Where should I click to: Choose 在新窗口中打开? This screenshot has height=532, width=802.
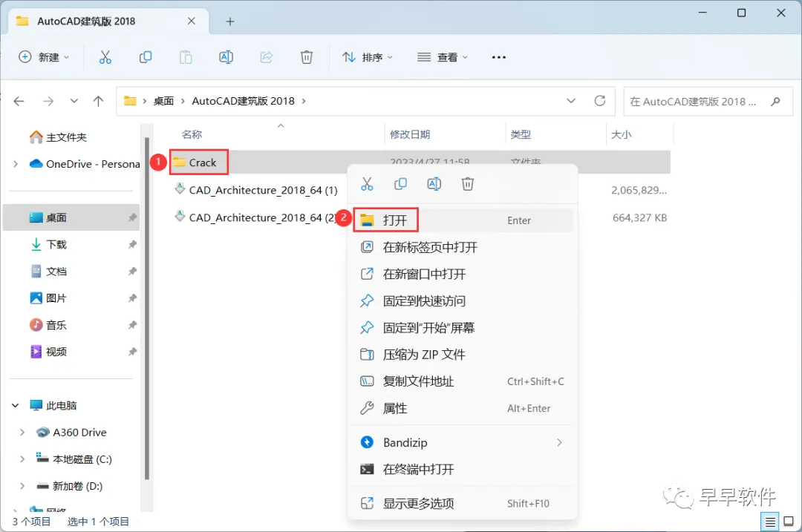pos(463,274)
